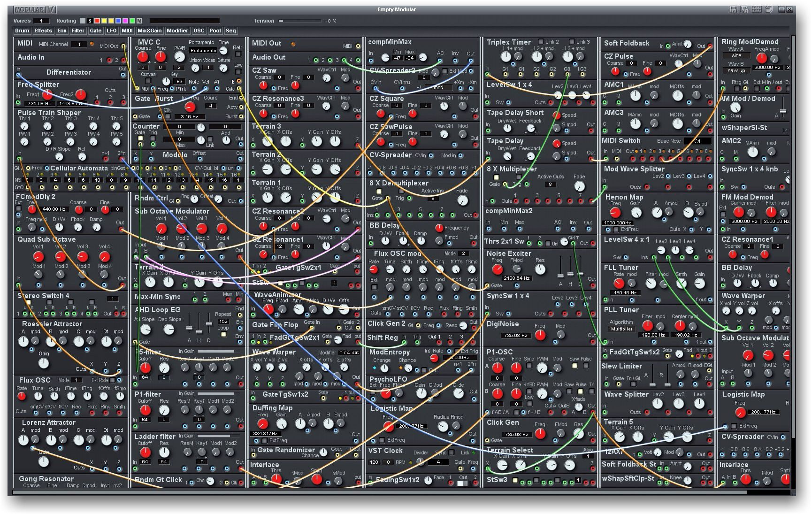This screenshot has width=812, height=514.
Task: Click the Click Gen 2 Reso knob
Action: [463, 325]
